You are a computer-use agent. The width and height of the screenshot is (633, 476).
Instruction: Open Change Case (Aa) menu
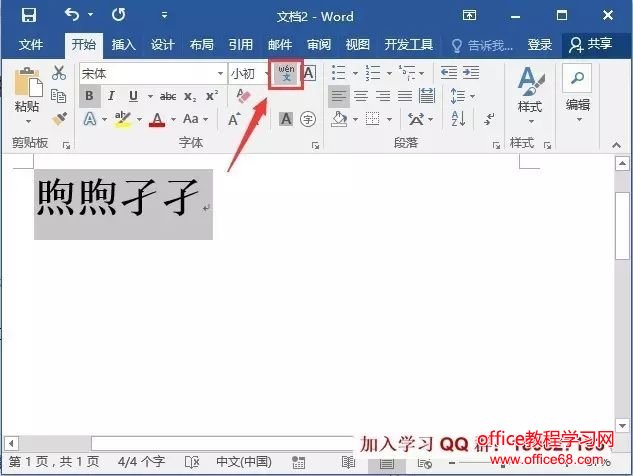(195, 119)
